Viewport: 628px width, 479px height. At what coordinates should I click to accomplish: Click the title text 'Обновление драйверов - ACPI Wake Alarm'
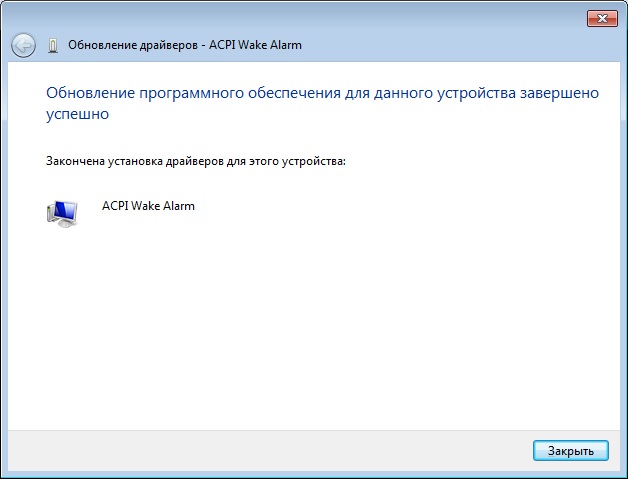[185, 45]
